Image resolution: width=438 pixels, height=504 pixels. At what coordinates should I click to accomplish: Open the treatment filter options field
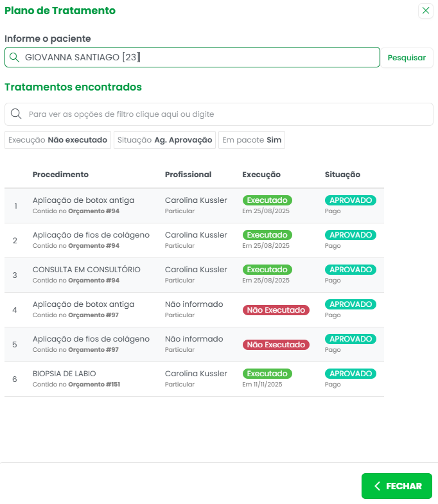coord(225,114)
